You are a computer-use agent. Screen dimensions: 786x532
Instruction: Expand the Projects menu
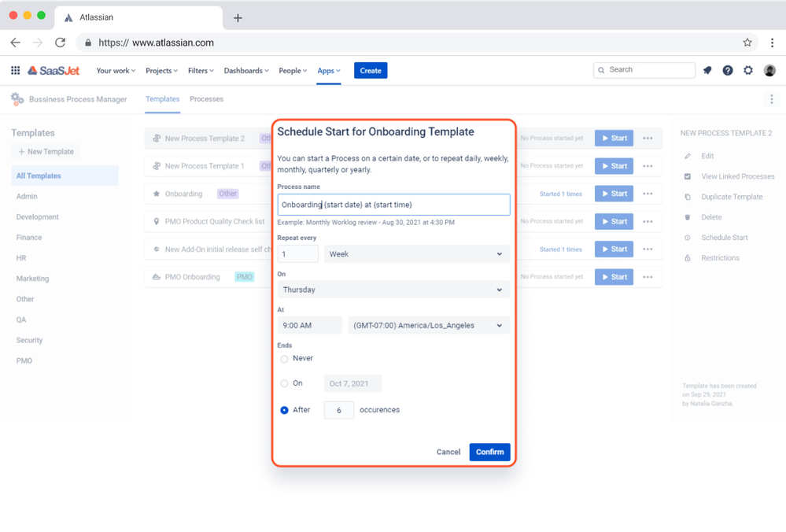tap(161, 71)
